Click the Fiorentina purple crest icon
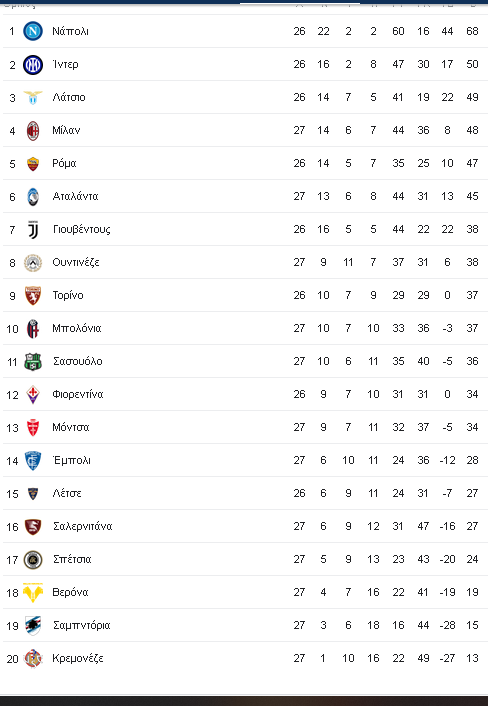The width and height of the screenshot is (488, 706). [x=33, y=394]
